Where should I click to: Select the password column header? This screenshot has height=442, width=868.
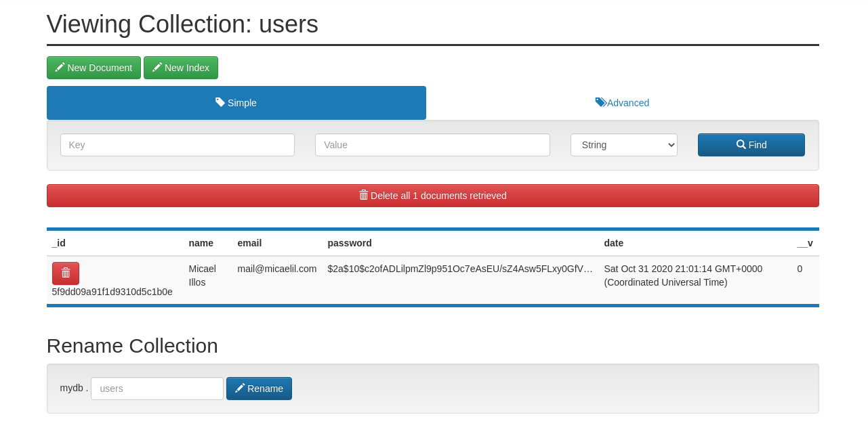[x=350, y=243]
